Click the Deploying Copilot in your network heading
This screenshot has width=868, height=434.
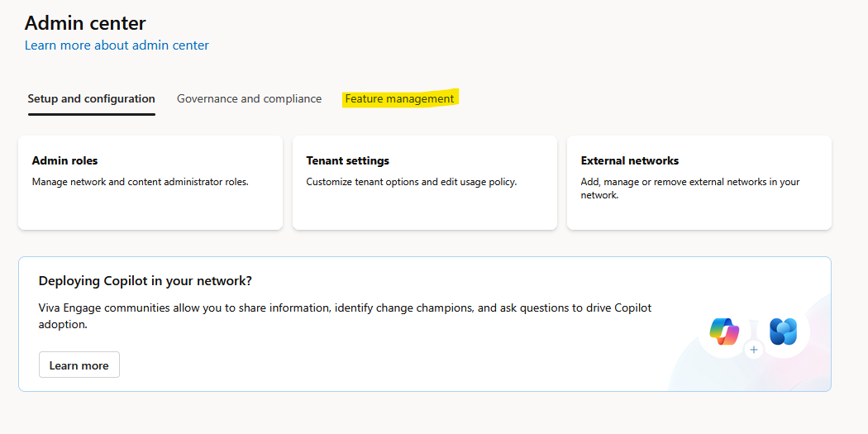tap(145, 281)
